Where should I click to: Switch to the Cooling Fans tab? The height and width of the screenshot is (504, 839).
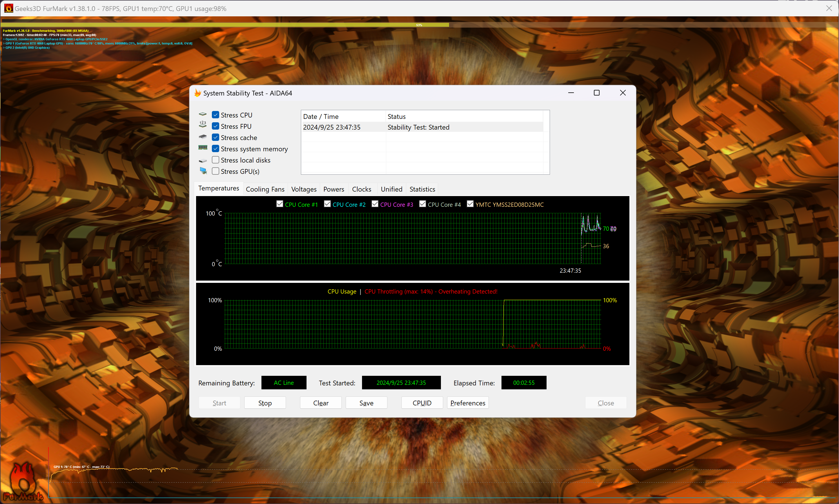[265, 189]
